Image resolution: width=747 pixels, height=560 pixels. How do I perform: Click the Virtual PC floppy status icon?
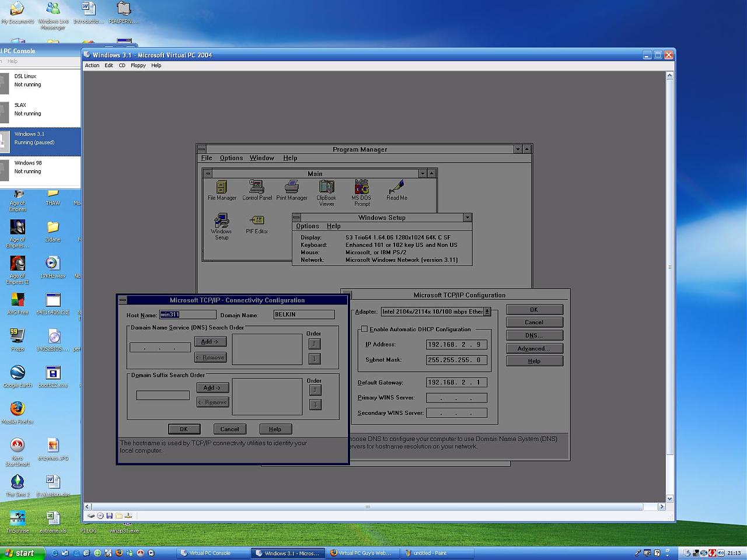point(109,516)
